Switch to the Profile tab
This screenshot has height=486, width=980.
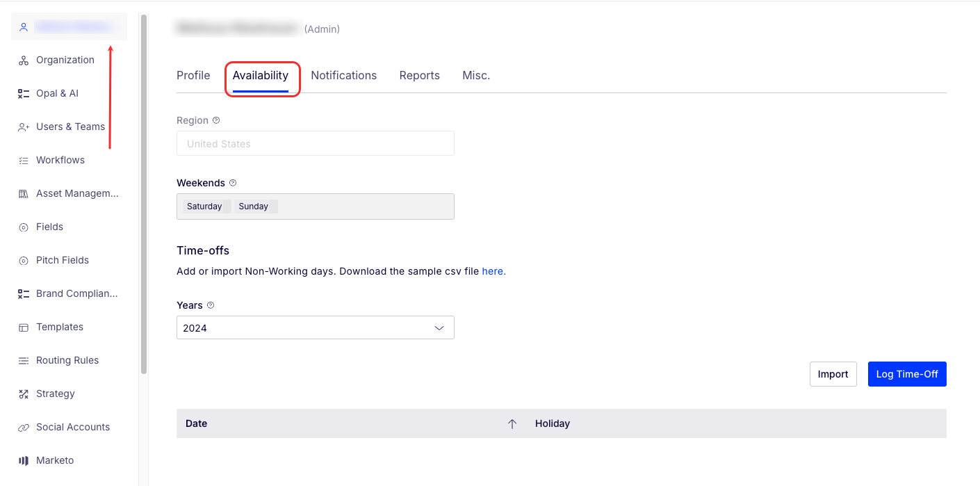[193, 76]
